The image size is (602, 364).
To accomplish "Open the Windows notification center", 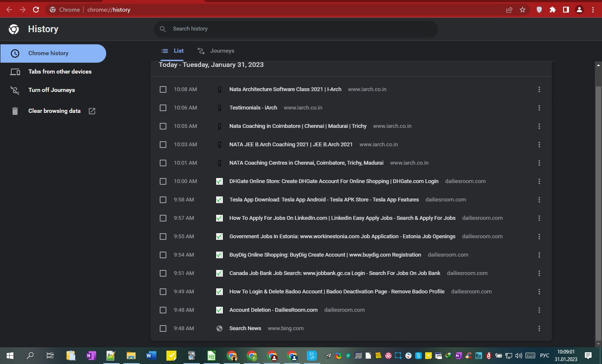I will click(x=588, y=356).
